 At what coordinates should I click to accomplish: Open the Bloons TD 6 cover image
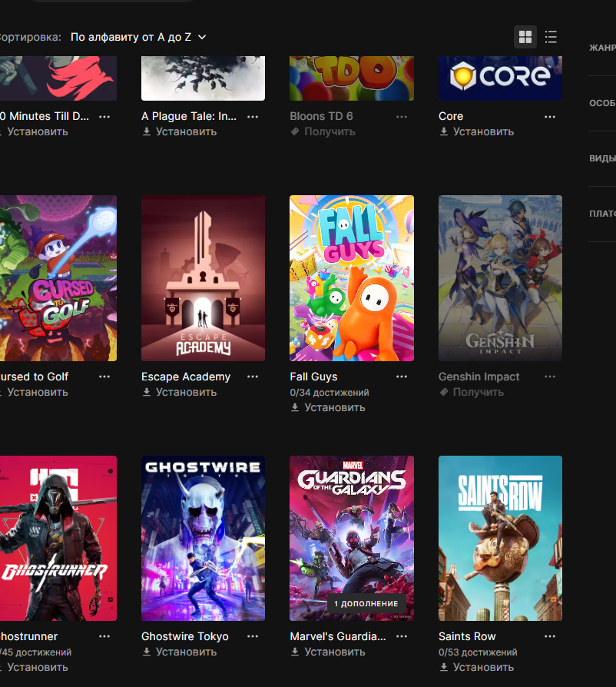coord(352,78)
